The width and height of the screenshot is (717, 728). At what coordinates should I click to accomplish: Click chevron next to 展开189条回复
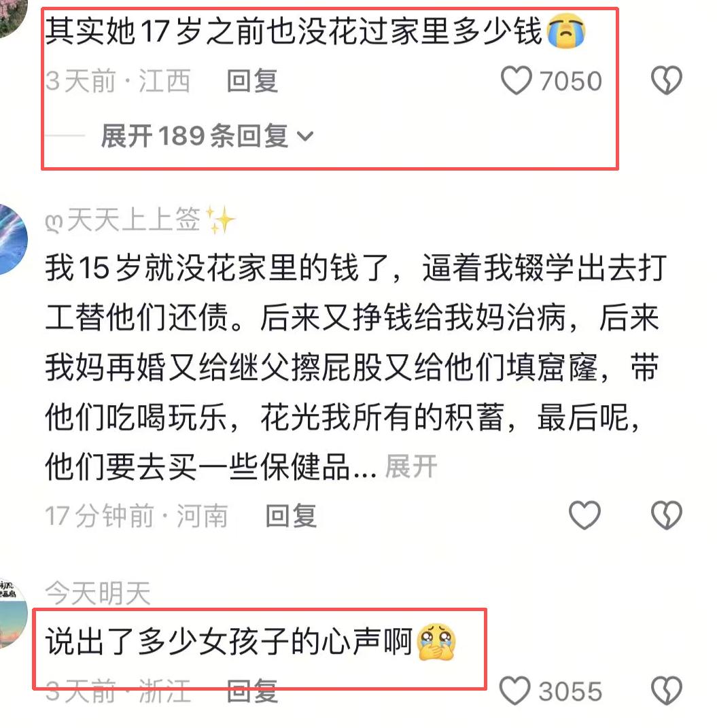305,137
